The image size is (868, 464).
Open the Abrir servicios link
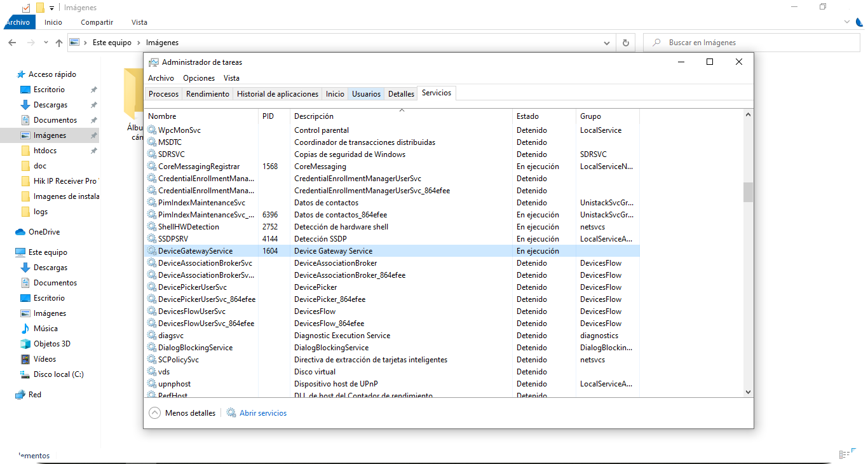point(262,413)
